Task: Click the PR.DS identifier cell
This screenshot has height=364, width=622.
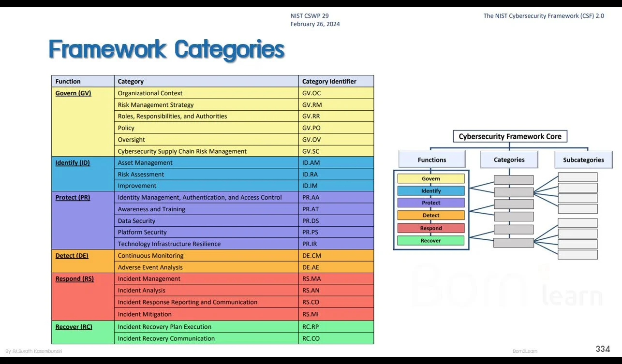Action: coord(336,220)
